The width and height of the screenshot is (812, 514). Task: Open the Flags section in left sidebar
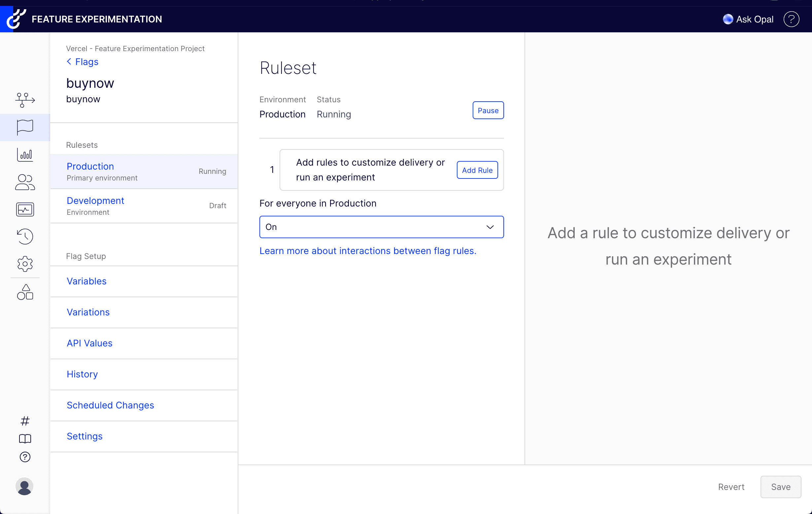pyautogui.click(x=25, y=127)
